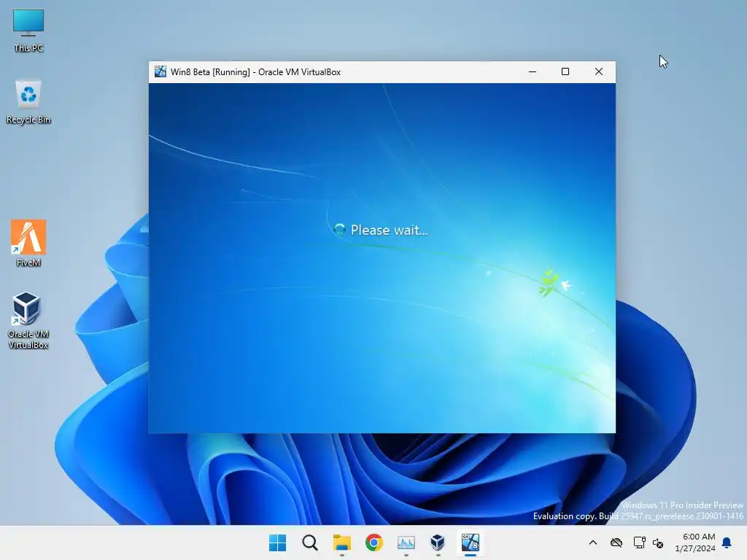Select the Recycle Bin desktop icon
Screen dimensions: 747x560
28,102
